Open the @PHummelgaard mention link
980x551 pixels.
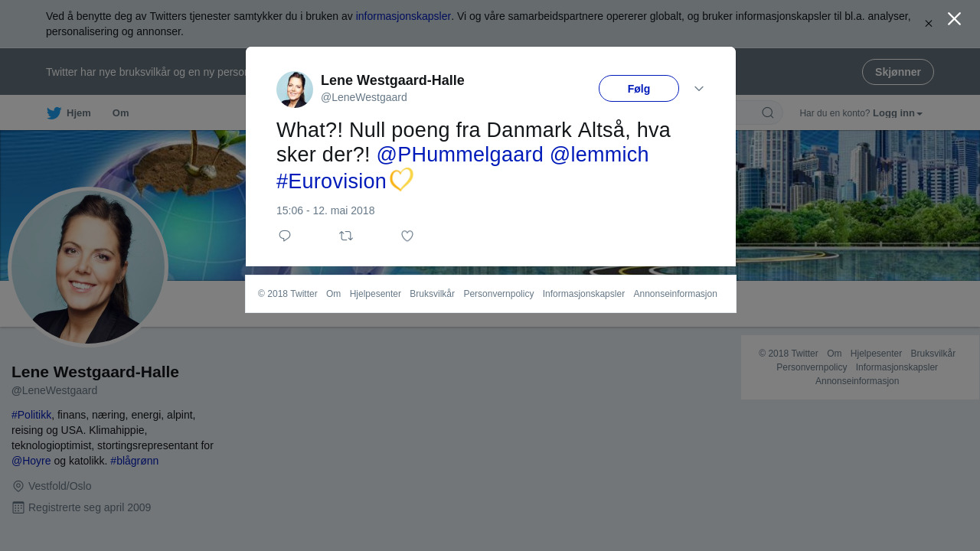460,155
